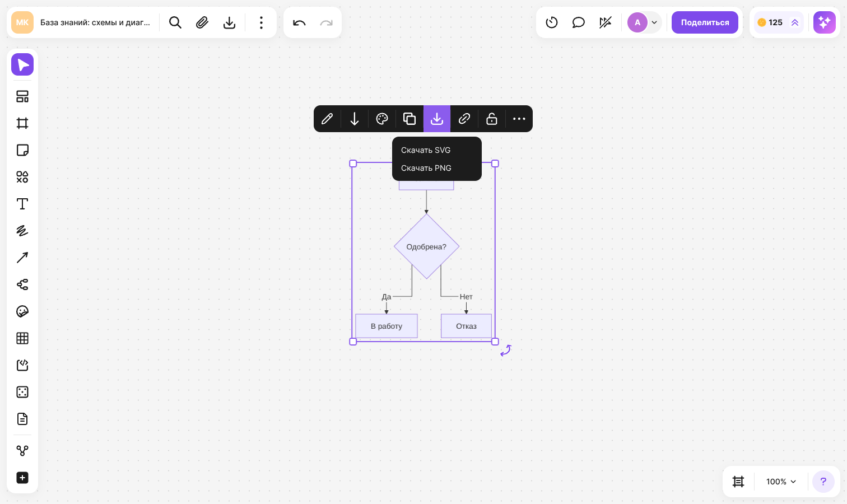Open the 125 coins balance

[779, 22]
